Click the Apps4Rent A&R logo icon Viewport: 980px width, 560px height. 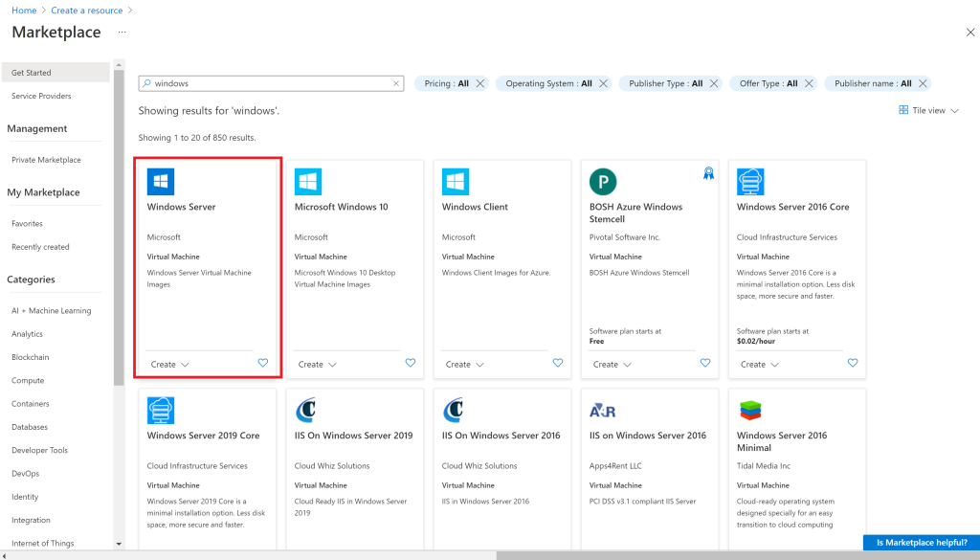tap(603, 411)
